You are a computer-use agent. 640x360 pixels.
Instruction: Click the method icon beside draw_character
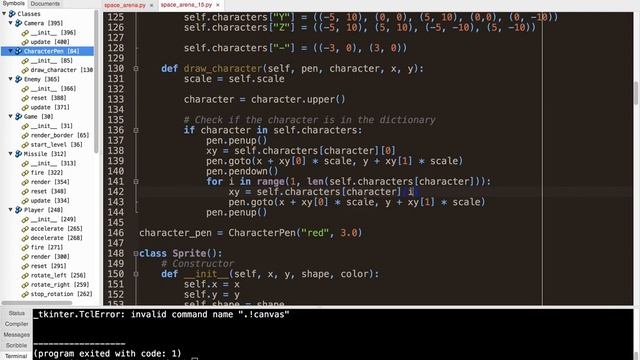click(25, 70)
